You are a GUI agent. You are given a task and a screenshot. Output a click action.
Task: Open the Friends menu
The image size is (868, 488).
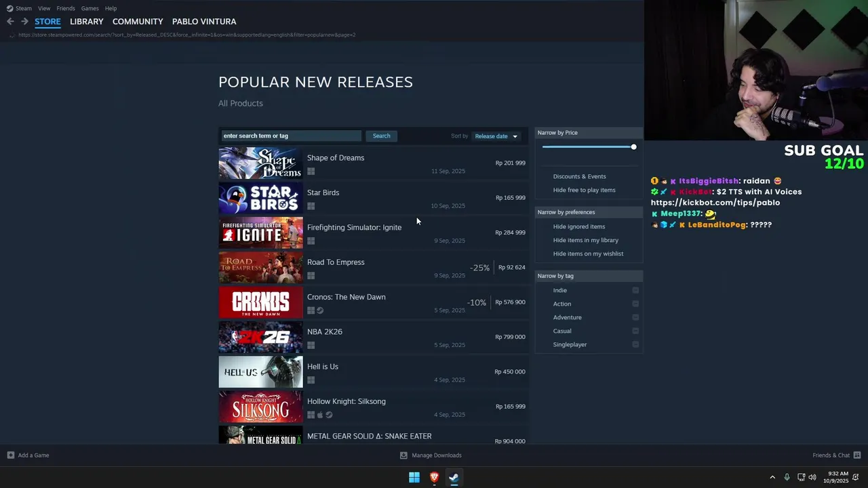[66, 8]
